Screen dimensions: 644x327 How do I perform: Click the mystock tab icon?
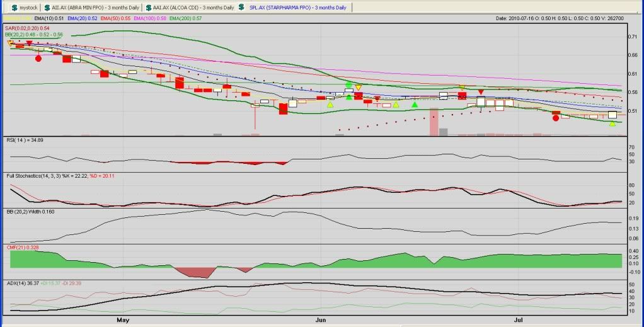(14, 8)
